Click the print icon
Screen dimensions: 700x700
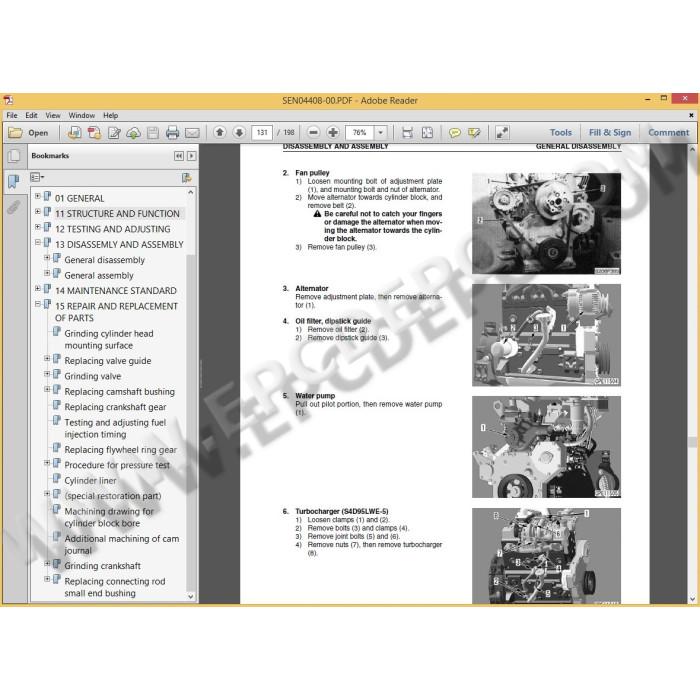pyautogui.click(x=172, y=133)
